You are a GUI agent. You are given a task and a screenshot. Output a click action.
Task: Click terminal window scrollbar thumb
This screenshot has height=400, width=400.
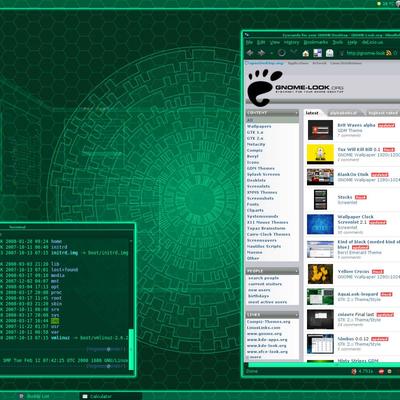click(x=131, y=349)
